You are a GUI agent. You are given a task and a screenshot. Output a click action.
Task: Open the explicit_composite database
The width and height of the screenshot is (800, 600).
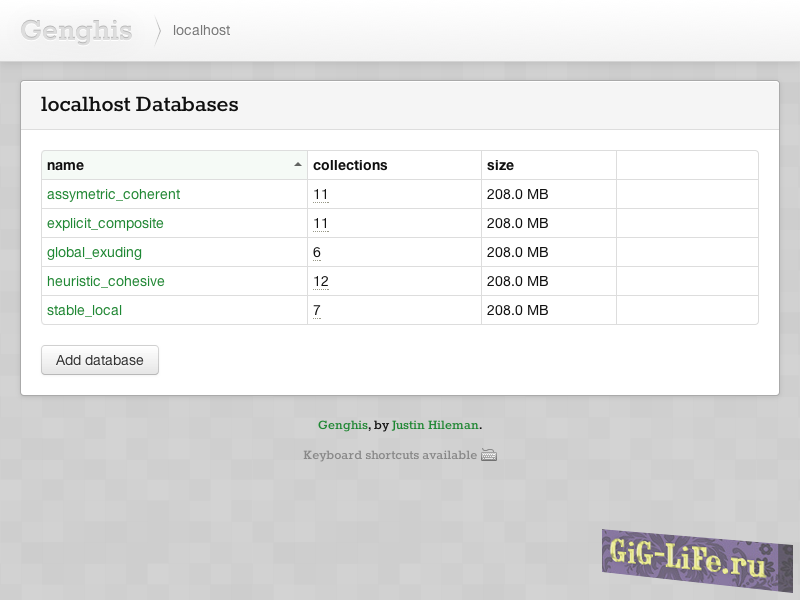(x=105, y=223)
